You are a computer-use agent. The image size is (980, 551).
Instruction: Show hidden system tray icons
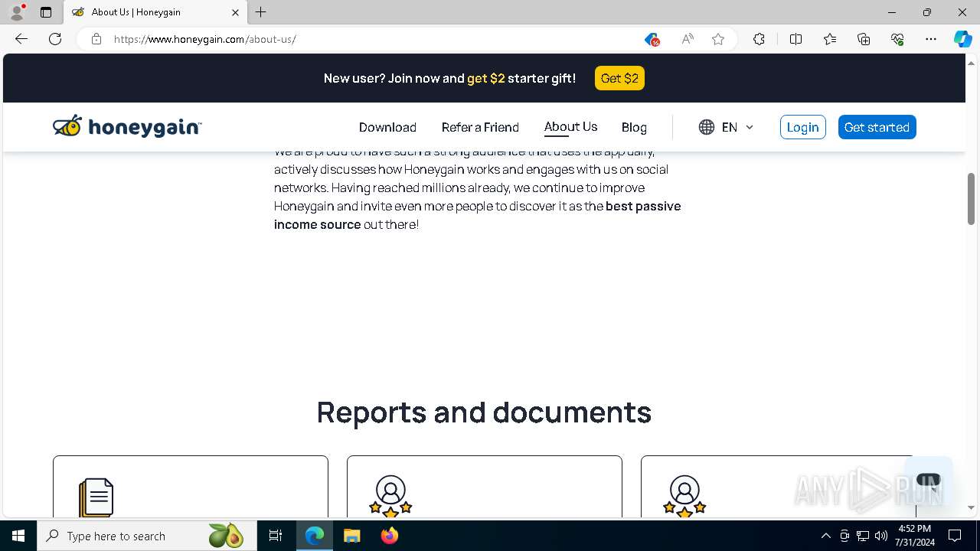point(825,536)
